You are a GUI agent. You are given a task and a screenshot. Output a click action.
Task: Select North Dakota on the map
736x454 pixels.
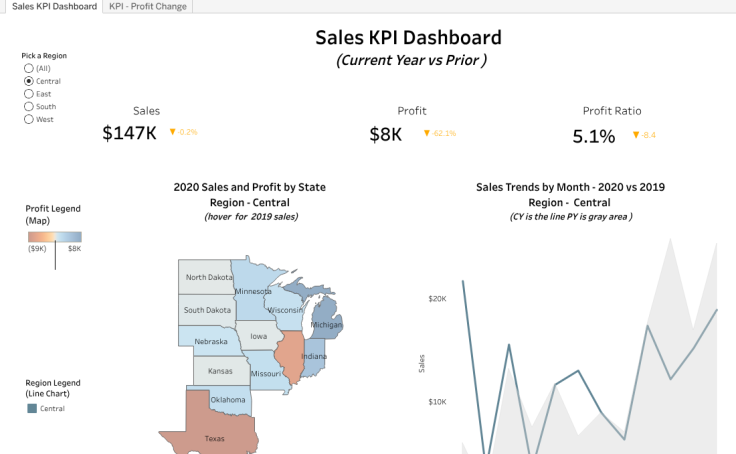click(x=205, y=277)
